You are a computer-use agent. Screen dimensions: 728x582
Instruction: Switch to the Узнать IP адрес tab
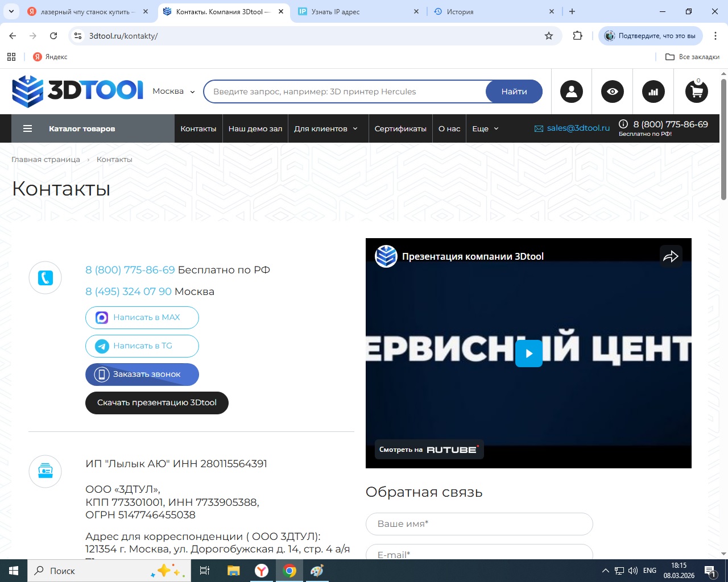tap(358, 11)
